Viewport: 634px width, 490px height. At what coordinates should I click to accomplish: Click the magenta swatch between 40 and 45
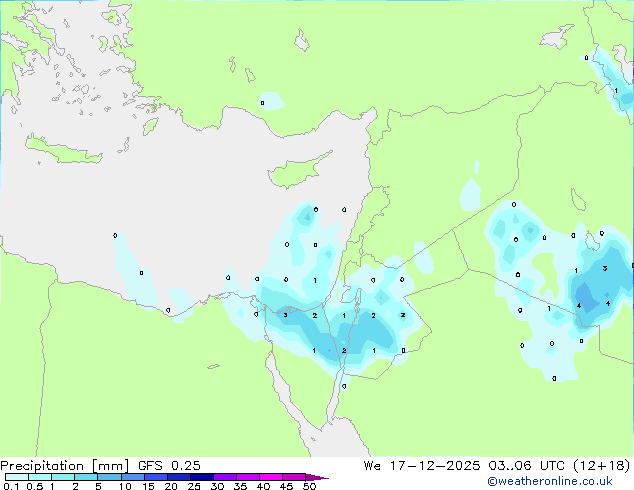point(271,477)
